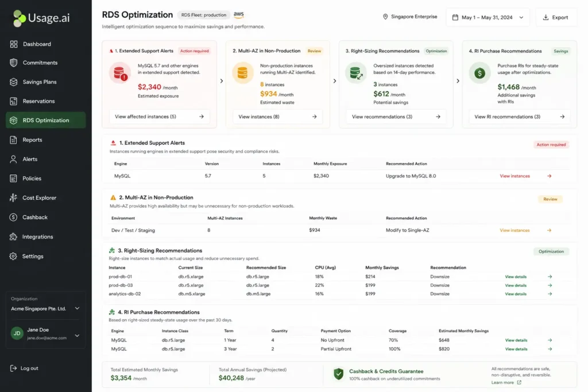Viewport: 588px width, 392px height.
Task: Click the Action required badge in section 1
Action: tap(551, 145)
